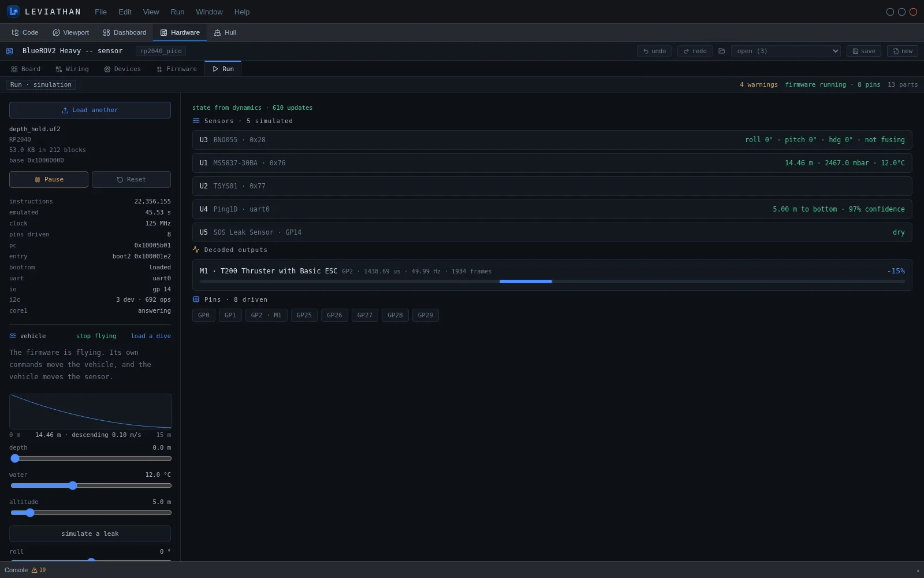Select the U1 MS5837-30BA sensor row
This screenshot has width=924, height=578.
(x=552, y=163)
